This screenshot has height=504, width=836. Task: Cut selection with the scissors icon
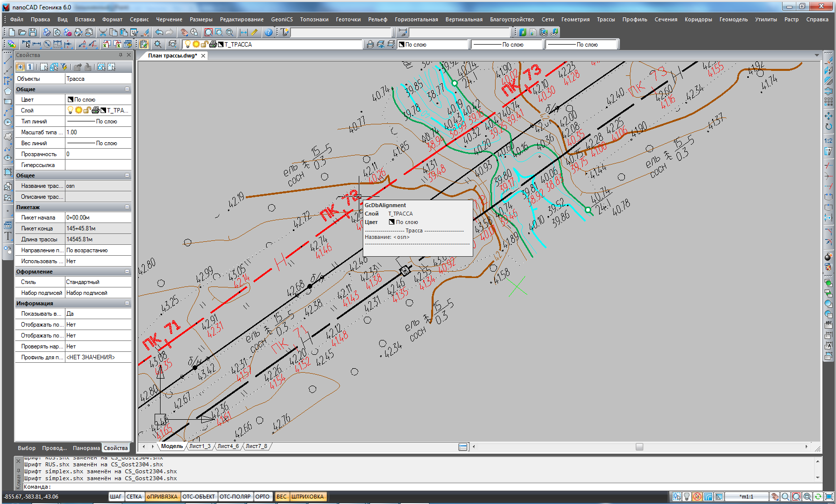point(103,32)
